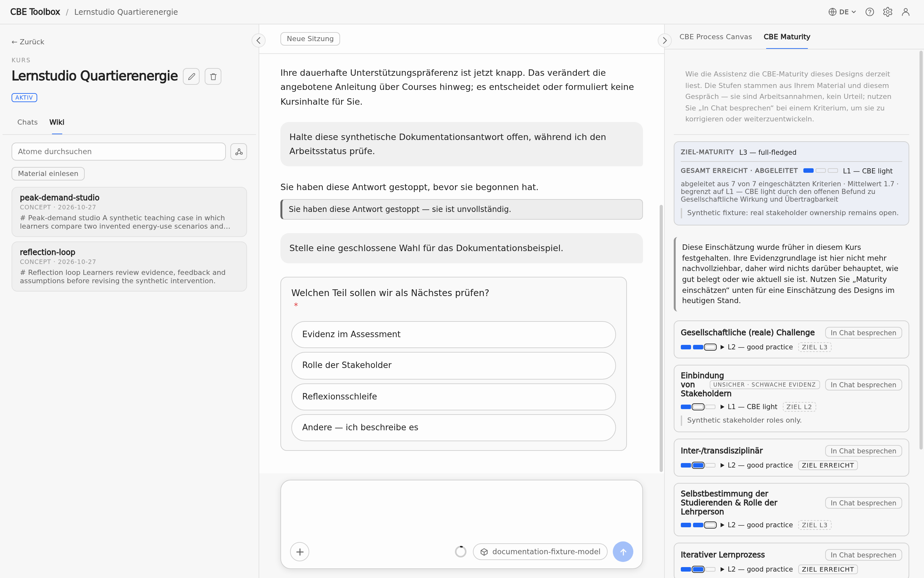The height and width of the screenshot is (578, 924).
Task: Open the user profile icon
Action: pyautogui.click(x=905, y=12)
